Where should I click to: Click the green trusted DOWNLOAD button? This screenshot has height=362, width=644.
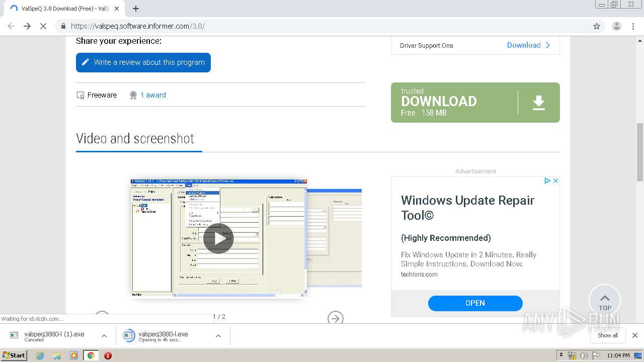[x=475, y=103]
